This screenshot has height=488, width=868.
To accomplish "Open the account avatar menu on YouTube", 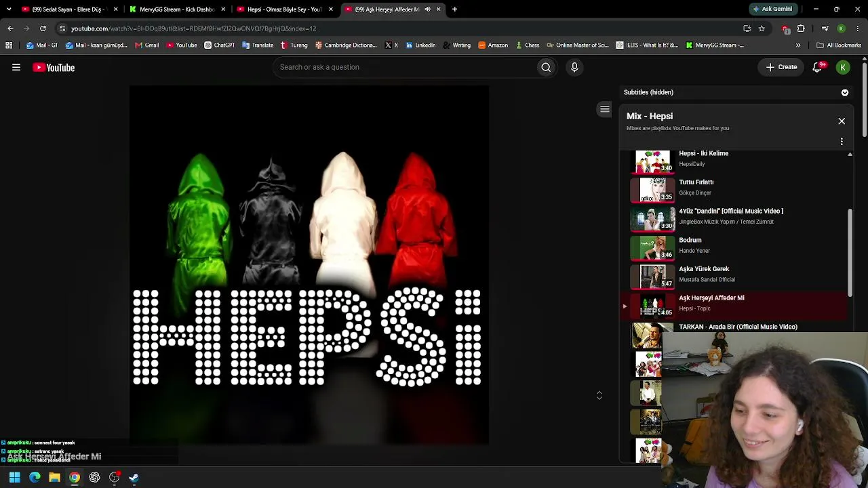I will point(843,67).
